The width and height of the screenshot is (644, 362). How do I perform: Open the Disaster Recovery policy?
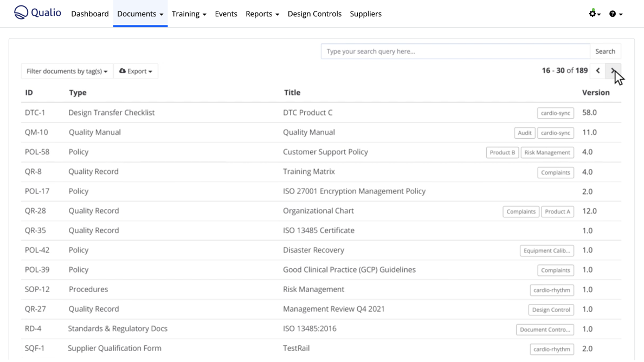point(313,250)
